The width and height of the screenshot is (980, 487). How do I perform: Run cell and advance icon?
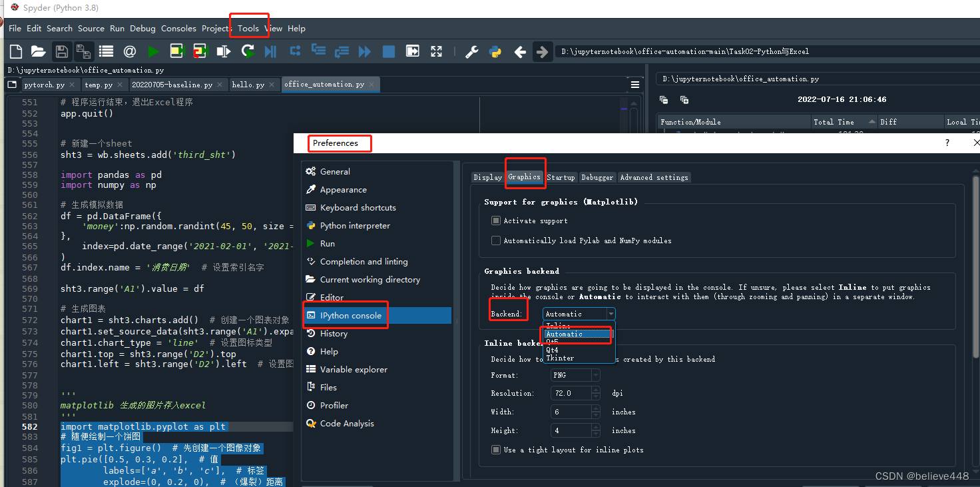(200, 51)
